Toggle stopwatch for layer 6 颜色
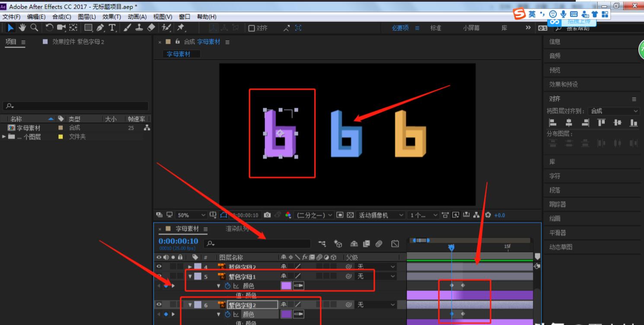 [x=228, y=314]
